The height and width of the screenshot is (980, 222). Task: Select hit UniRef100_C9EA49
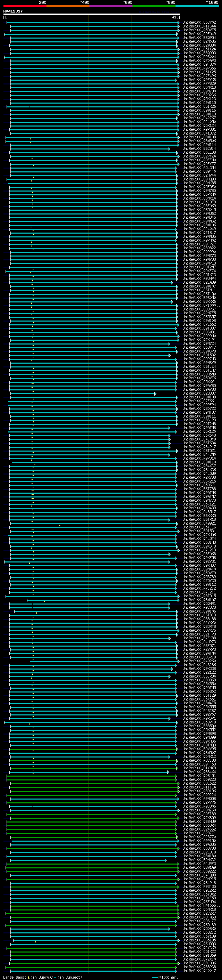coord(199,34)
